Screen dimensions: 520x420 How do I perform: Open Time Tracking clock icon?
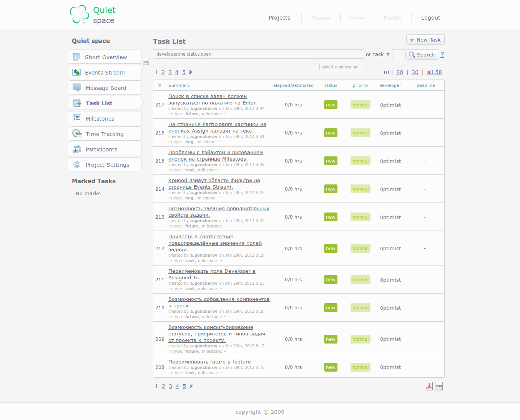click(77, 134)
